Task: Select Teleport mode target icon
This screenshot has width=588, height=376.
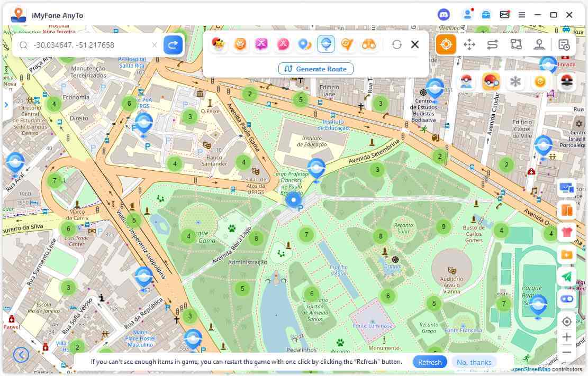Action: [446, 44]
